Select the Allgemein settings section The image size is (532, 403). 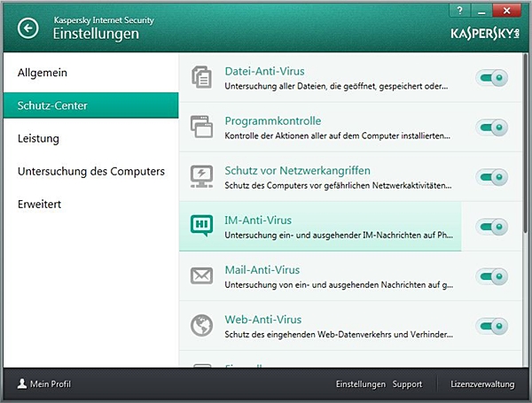click(91, 73)
